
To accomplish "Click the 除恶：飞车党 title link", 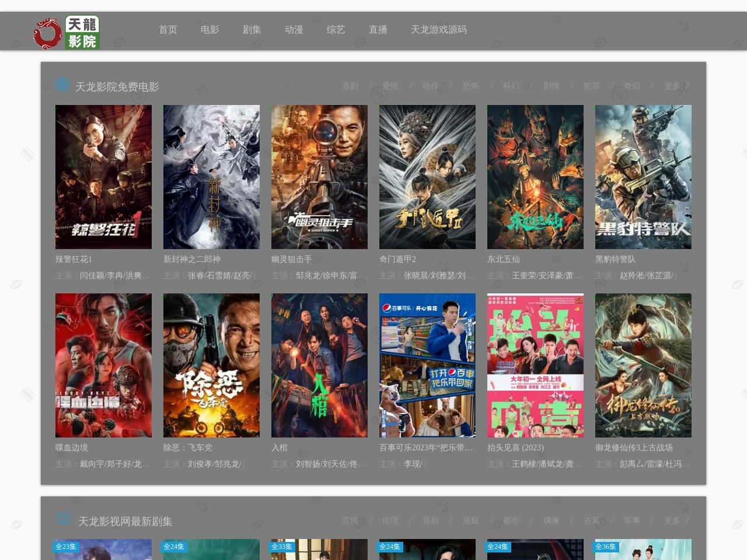I will [x=188, y=447].
